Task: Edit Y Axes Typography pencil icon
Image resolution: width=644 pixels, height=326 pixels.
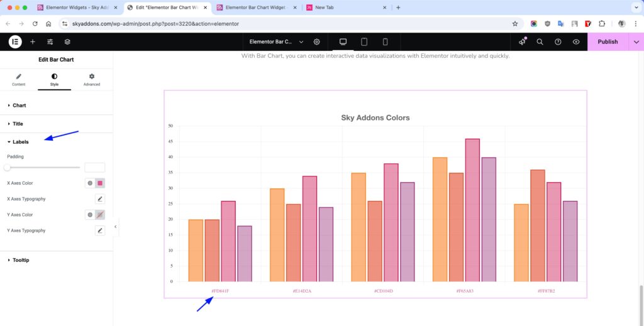Action: coord(100,231)
